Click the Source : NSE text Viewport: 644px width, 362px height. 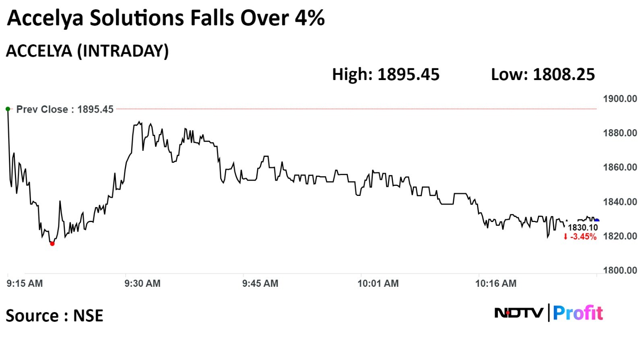pyautogui.click(x=54, y=316)
